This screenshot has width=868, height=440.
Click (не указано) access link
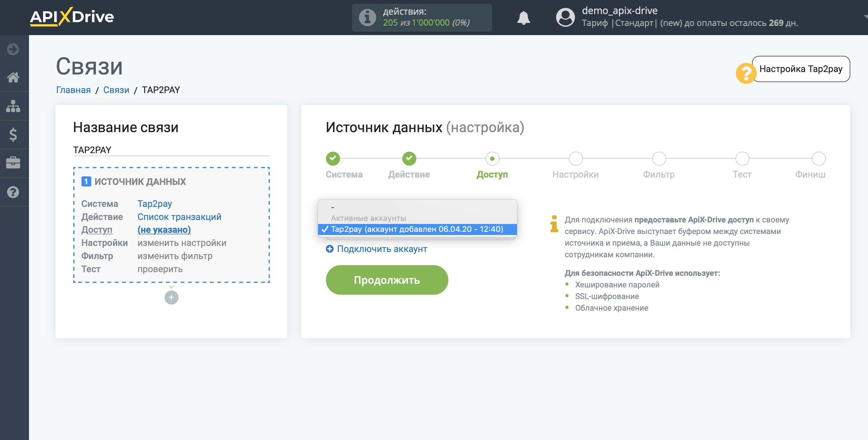[x=164, y=230]
